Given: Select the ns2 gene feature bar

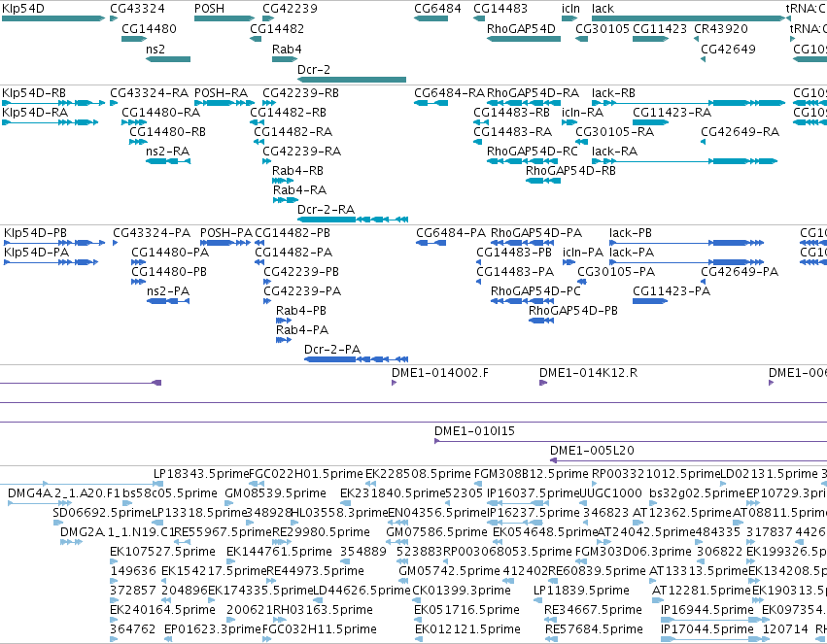Looking at the screenshot, I should [x=168, y=59].
